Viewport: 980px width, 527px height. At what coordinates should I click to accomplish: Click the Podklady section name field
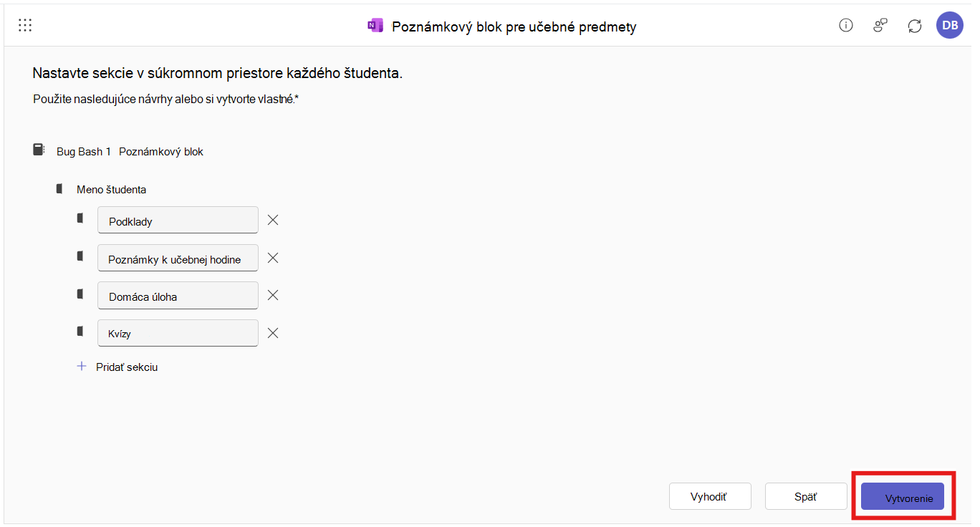[178, 220]
